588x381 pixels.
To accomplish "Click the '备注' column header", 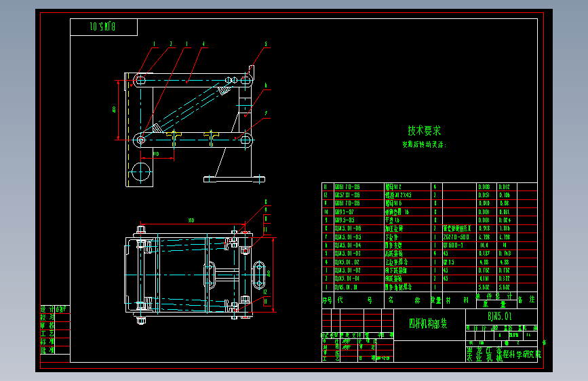I will [526, 300].
